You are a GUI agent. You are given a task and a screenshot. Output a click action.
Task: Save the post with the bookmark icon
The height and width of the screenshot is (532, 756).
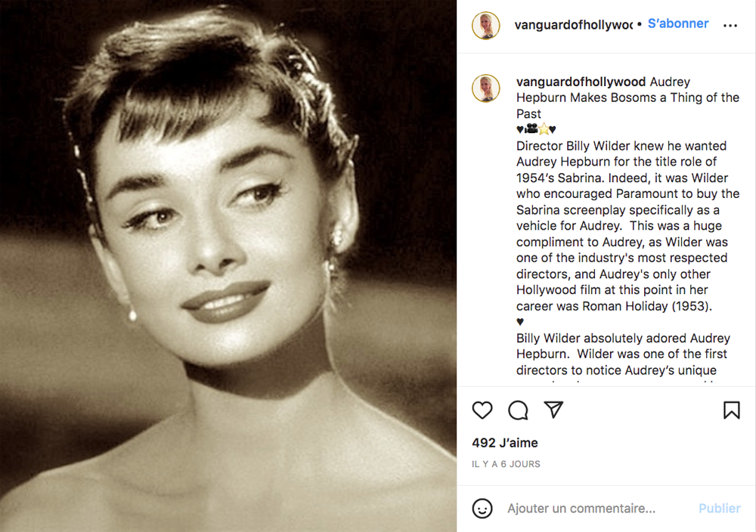(x=731, y=410)
